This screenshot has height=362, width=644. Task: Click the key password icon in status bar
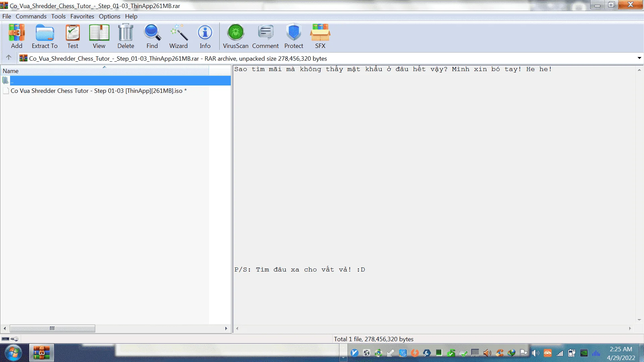click(x=15, y=339)
